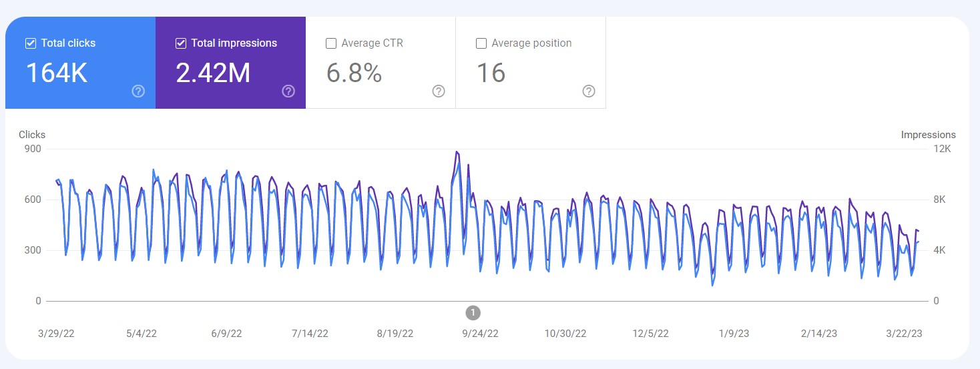The image size is (980, 369).
Task: Click the 1/9/23 date axis label
Action: (733, 334)
